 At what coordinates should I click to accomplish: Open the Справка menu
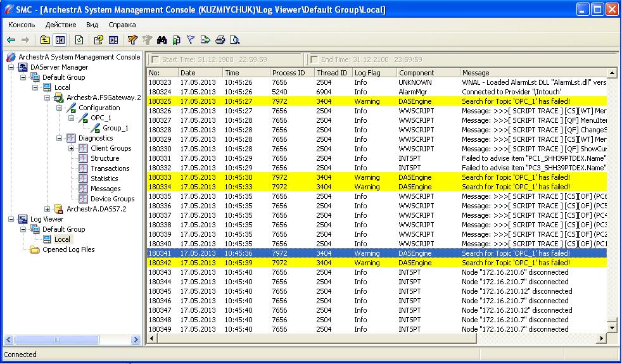click(x=122, y=25)
